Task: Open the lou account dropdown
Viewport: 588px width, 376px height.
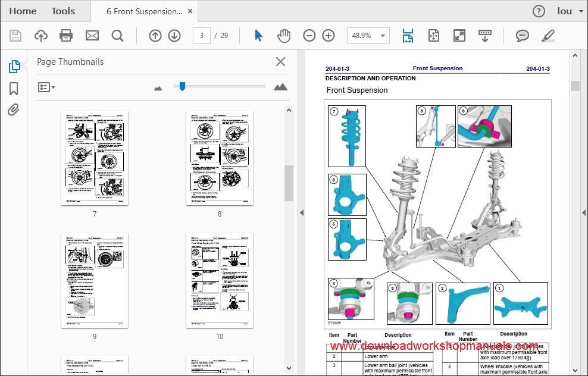Action: coord(570,11)
